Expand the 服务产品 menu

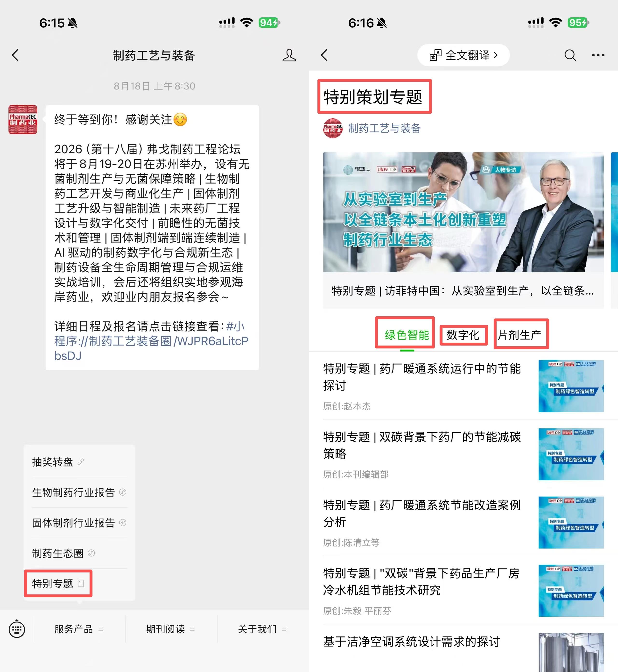[79, 629]
